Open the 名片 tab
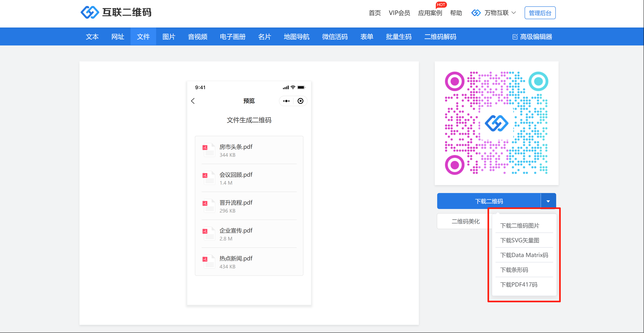Viewport: 644px width, 333px height. pyautogui.click(x=265, y=37)
